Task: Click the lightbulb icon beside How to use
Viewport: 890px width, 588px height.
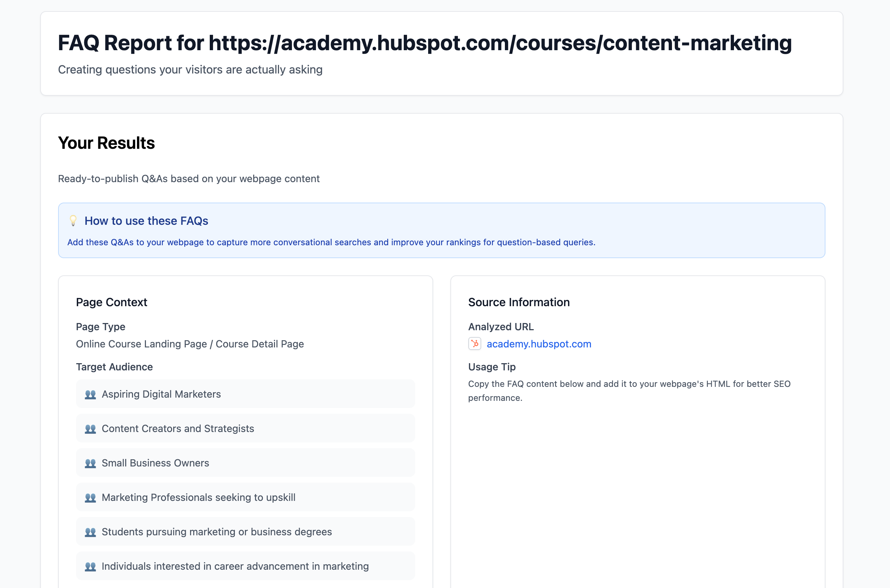Action: point(73,220)
